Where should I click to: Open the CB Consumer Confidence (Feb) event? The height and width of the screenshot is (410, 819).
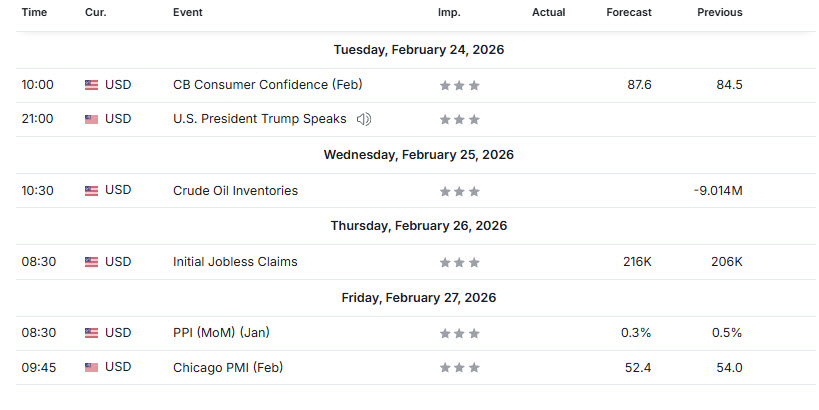(x=267, y=85)
